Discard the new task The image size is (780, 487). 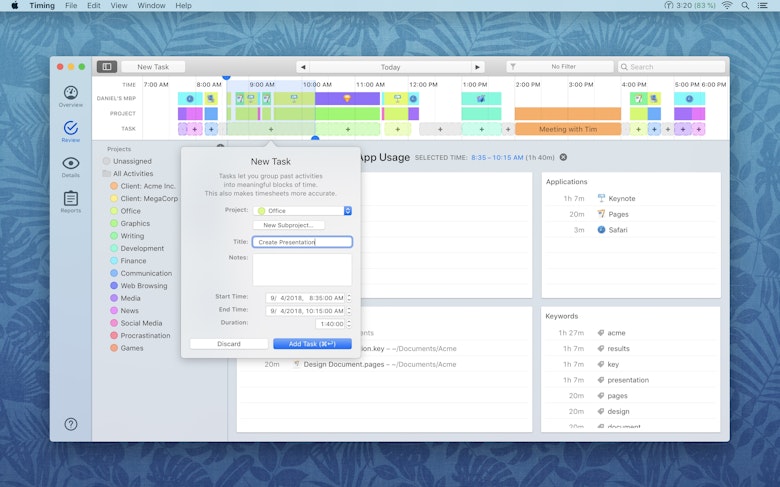229,344
